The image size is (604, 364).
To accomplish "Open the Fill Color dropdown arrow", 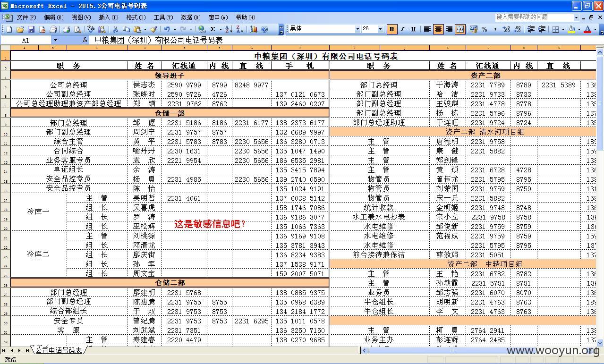I will (x=579, y=29).
